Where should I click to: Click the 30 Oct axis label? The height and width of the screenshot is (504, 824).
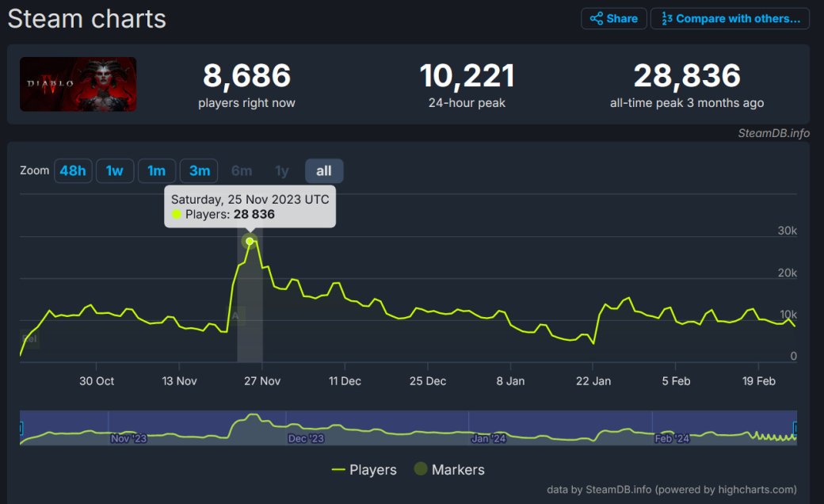pyautogui.click(x=97, y=381)
